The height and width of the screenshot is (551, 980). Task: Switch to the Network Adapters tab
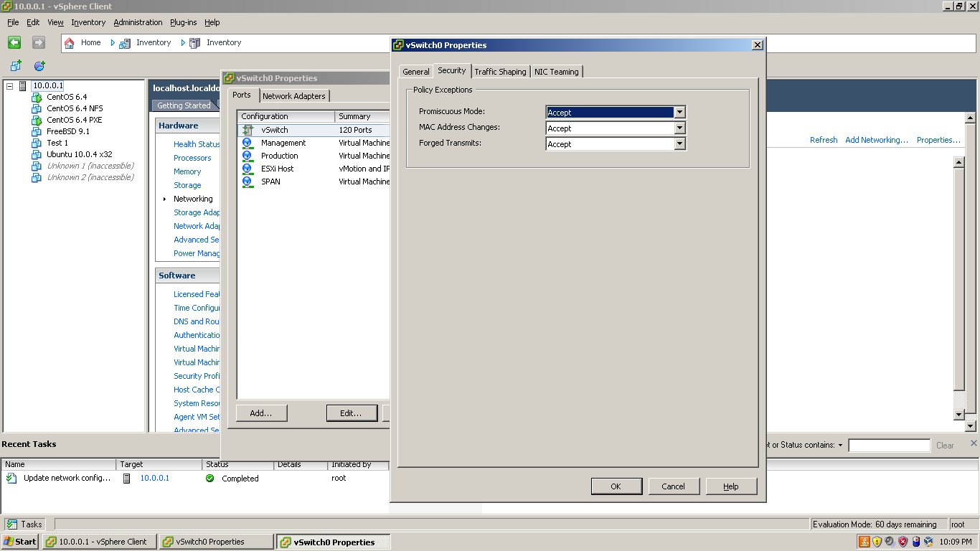pyautogui.click(x=294, y=95)
